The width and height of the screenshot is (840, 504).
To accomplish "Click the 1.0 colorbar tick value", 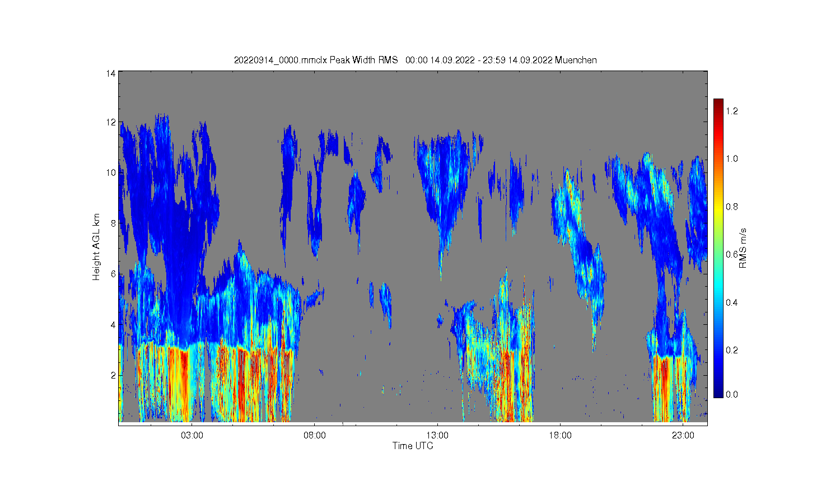I will (732, 158).
